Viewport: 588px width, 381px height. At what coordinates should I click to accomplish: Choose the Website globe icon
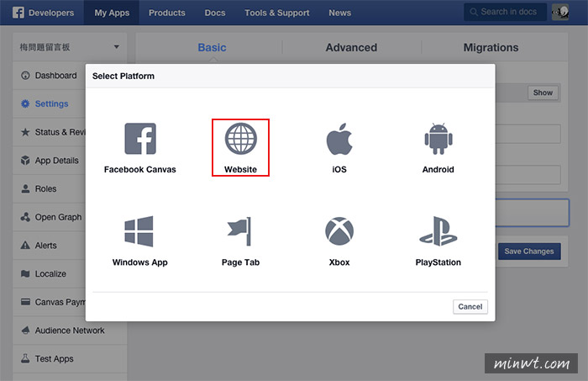tap(241, 139)
